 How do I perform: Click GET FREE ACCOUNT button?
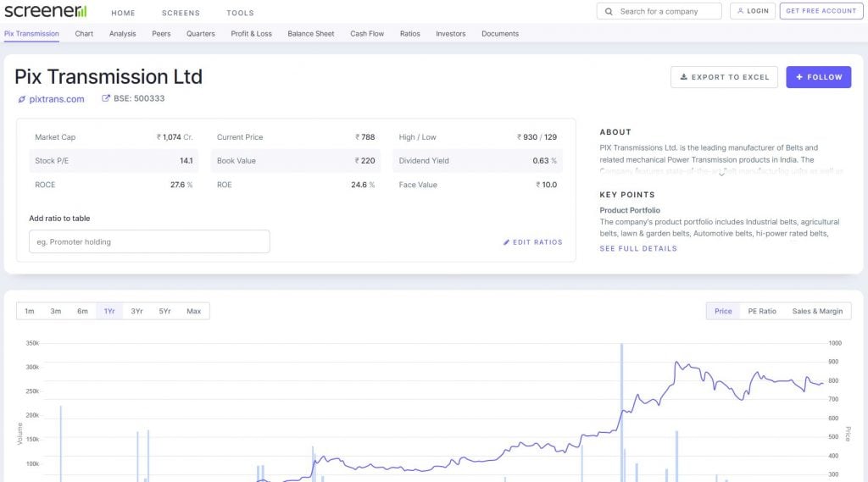[x=821, y=11]
